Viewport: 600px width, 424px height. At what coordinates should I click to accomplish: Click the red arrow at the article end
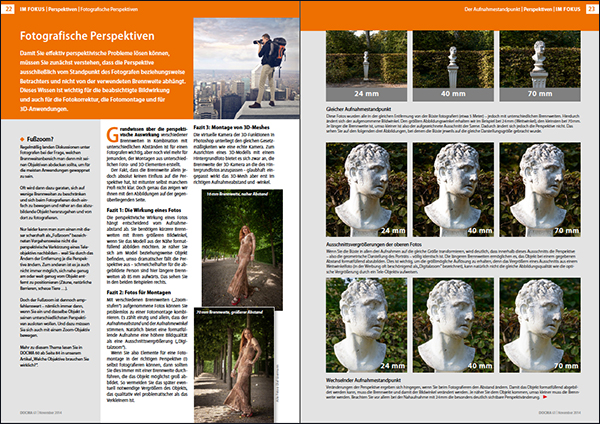pyautogui.click(x=545, y=397)
